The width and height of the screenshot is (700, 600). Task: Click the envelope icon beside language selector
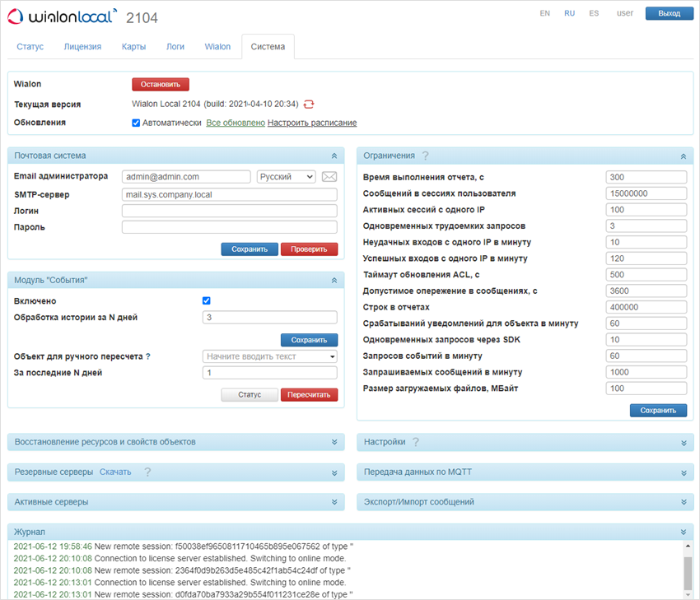point(329,177)
